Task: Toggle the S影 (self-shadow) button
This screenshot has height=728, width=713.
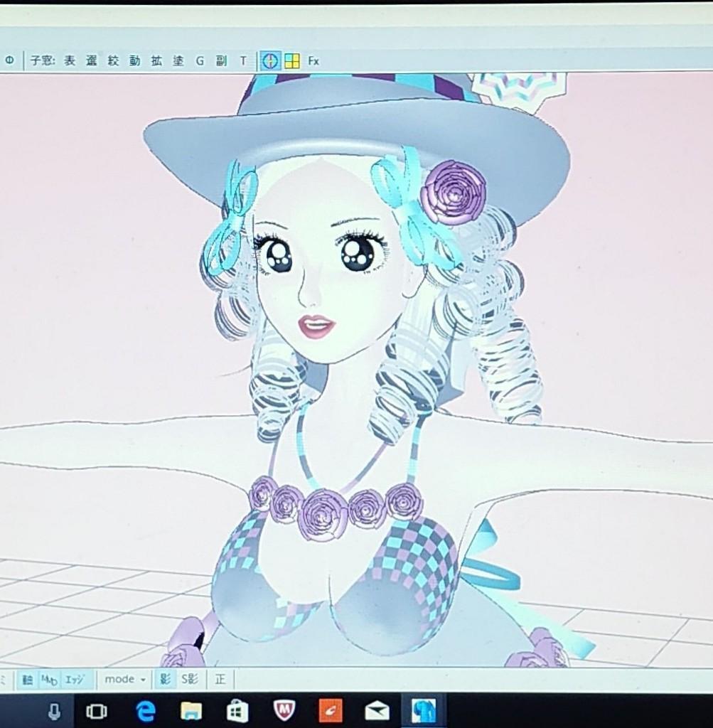Action: click(189, 680)
